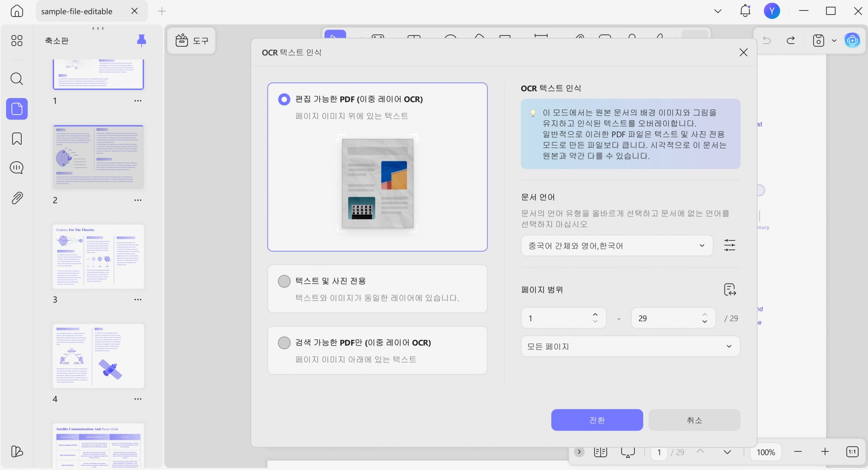The image size is (868, 470).
Task: Click the start page input field
Action: [563, 318]
